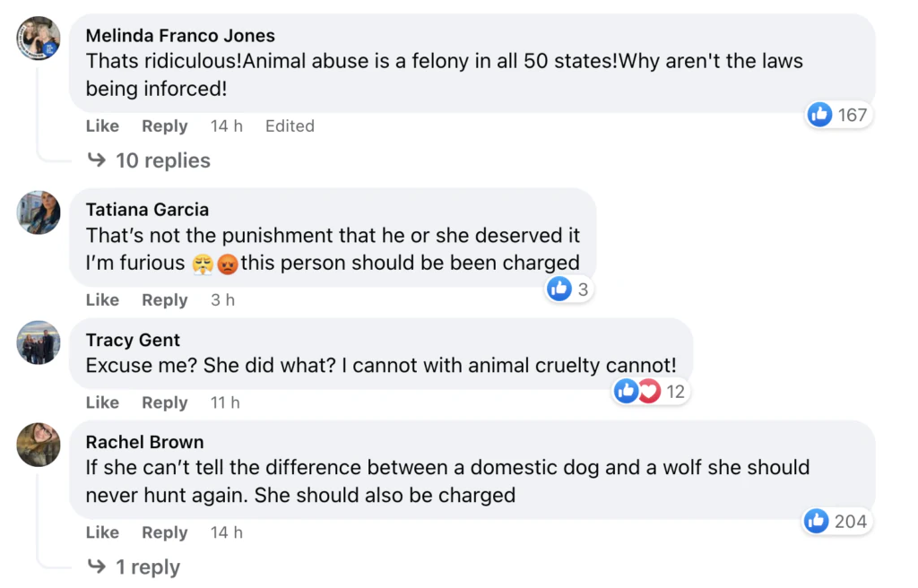Like Tatiana Garcia's comment
Screen dimensions: 918x588
click(x=102, y=300)
